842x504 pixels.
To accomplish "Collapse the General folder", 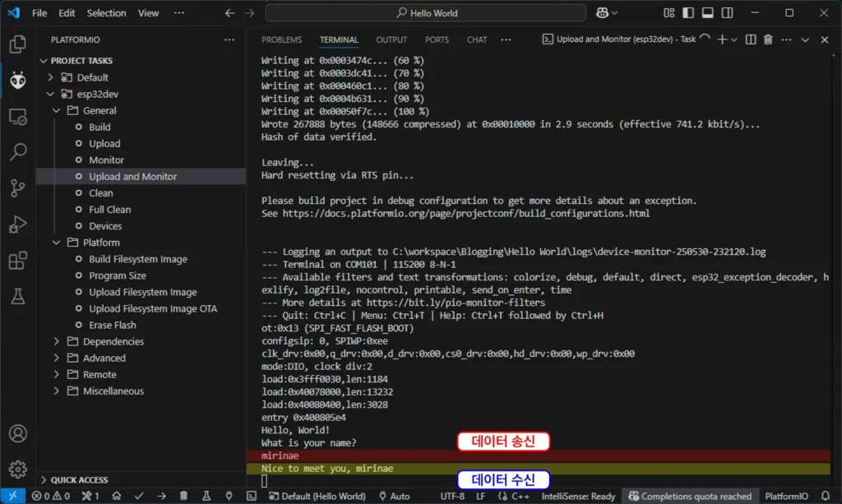I will pos(57,110).
